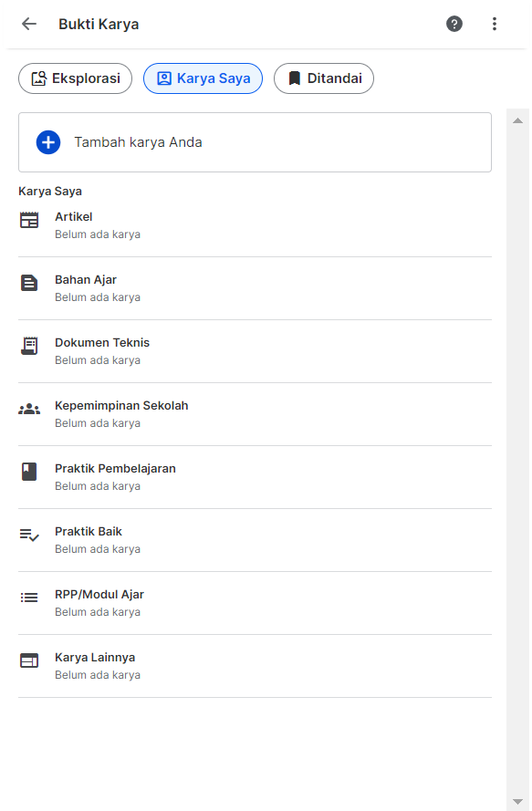Select the Dokumen Teknis receipt icon
The width and height of the screenshot is (532, 811).
point(29,346)
